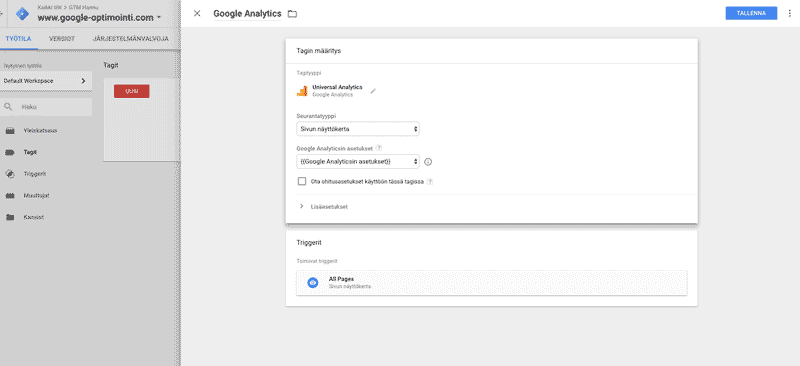
Task: Close the tag editor with the X icon
Action: point(197,13)
